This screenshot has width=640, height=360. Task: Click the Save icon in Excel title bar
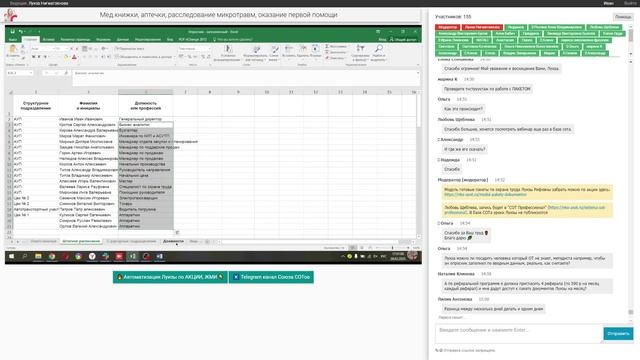pos(13,31)
